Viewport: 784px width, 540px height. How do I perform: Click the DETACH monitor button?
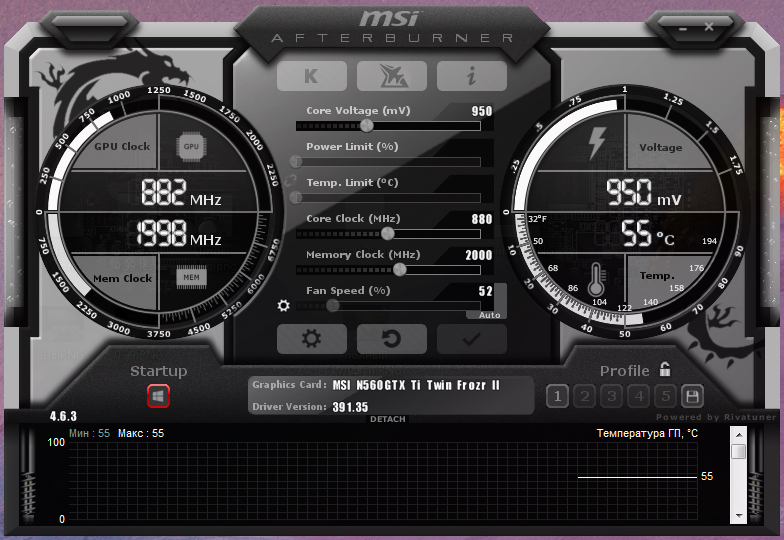[x=388, y=419]
